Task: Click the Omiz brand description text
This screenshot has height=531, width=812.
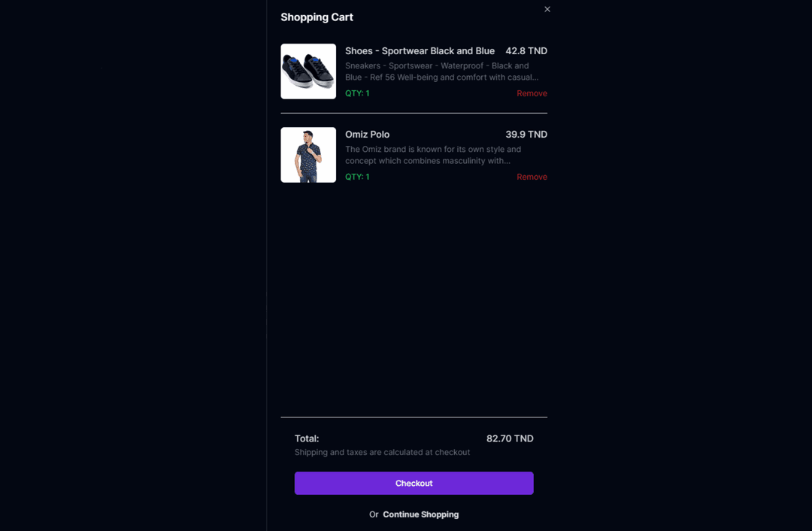Action: [x=433, y=155]
